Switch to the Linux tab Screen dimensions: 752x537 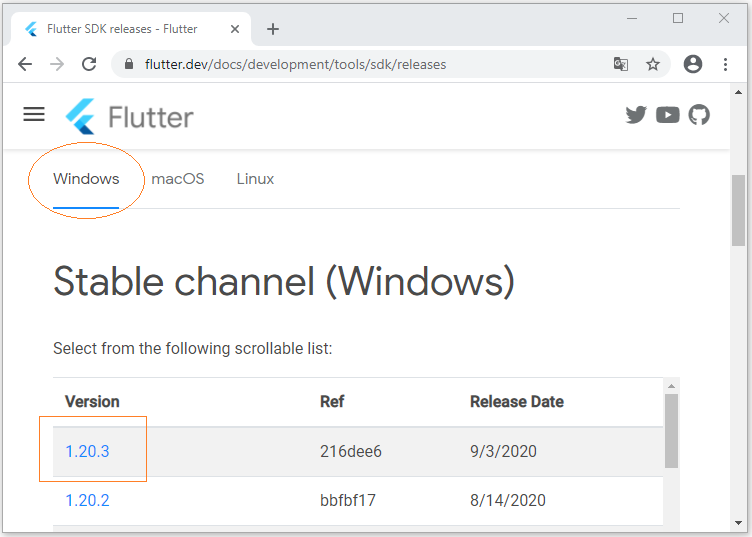(255, 179)
